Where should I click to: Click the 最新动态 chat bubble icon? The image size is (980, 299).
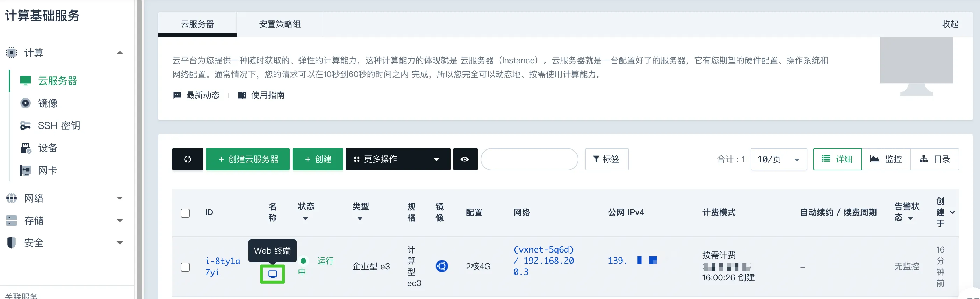(x=177, y=95)
